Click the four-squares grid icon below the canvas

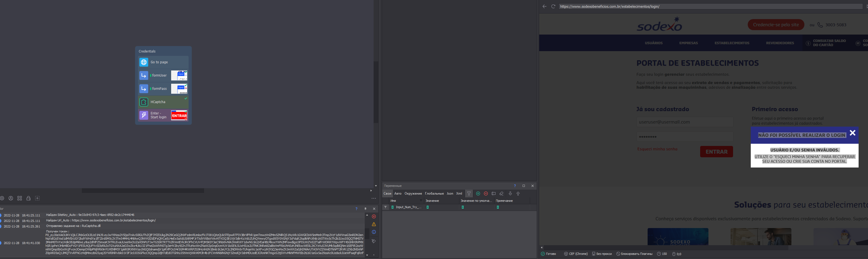click(20, 198)
